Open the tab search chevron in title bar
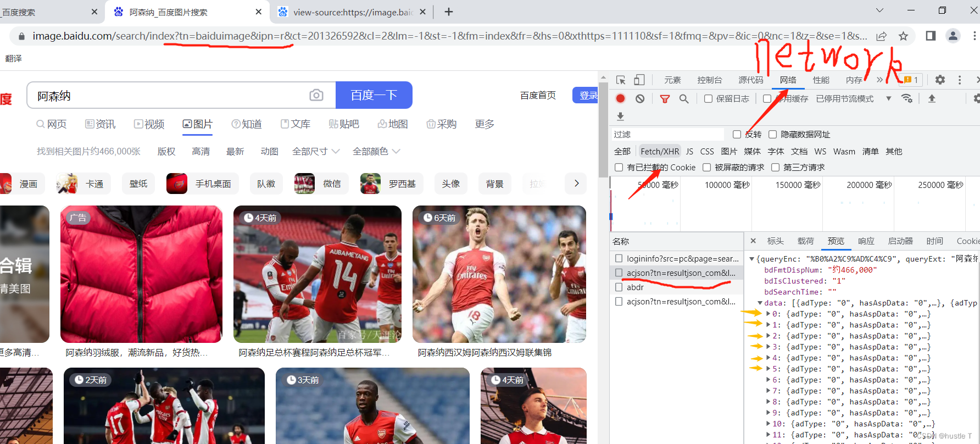The image size is (980, 444). pyautogui.click(x=879, y=10)
